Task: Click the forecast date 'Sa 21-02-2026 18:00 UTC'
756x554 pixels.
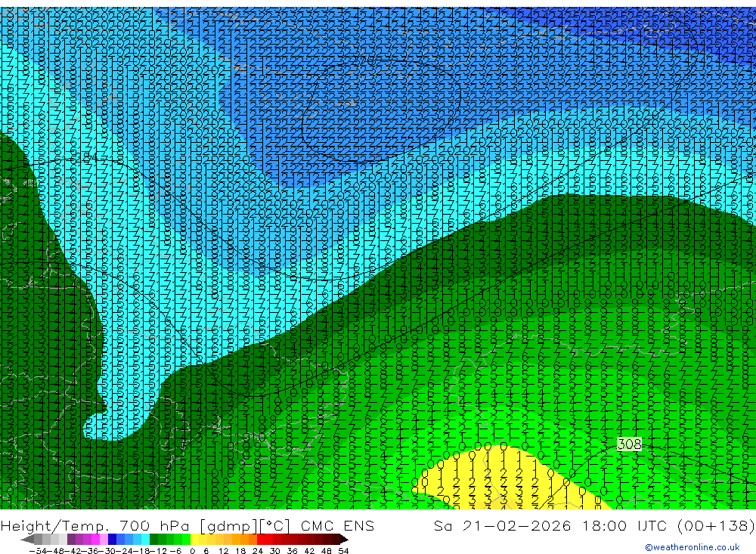Action: pos(550,525)
